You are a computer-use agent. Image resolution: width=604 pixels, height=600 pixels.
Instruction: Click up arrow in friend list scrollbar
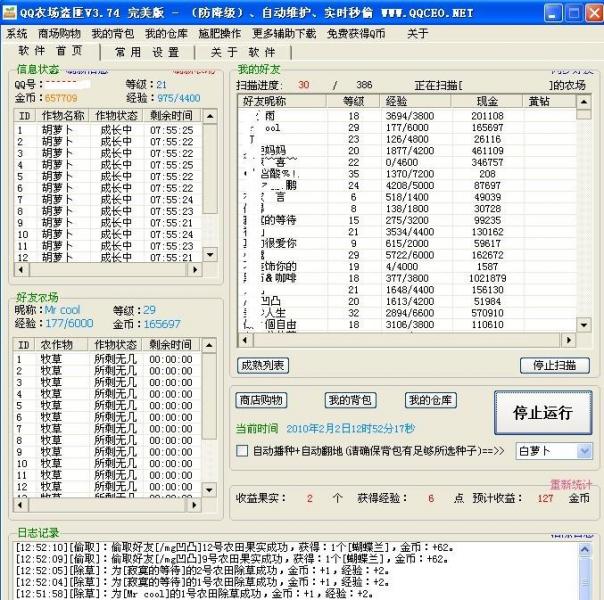[x=584, y=102]
